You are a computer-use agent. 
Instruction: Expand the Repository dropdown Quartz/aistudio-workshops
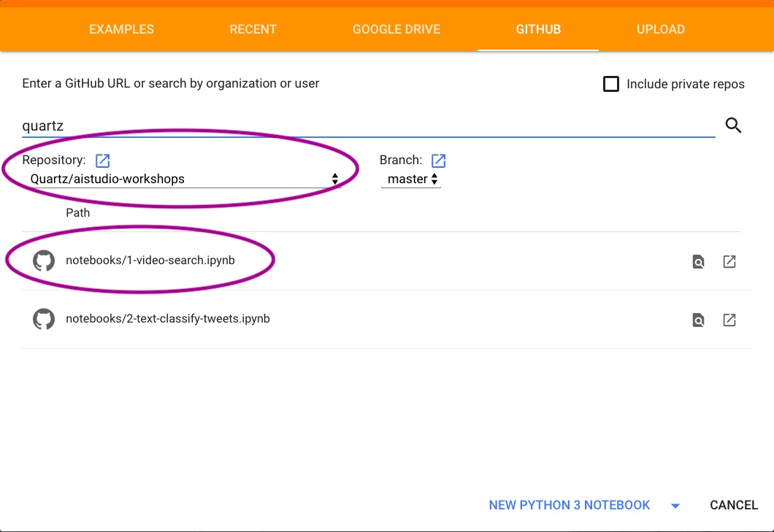(x=182, y=179)
